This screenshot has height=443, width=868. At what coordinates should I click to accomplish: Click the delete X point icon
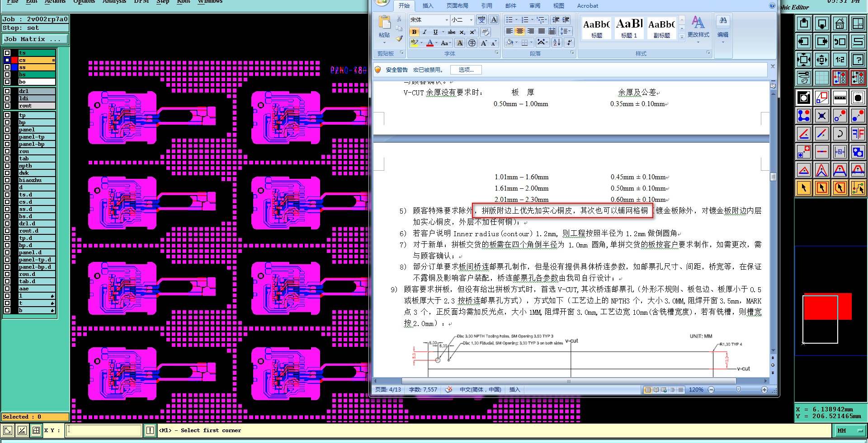(822, 116)
